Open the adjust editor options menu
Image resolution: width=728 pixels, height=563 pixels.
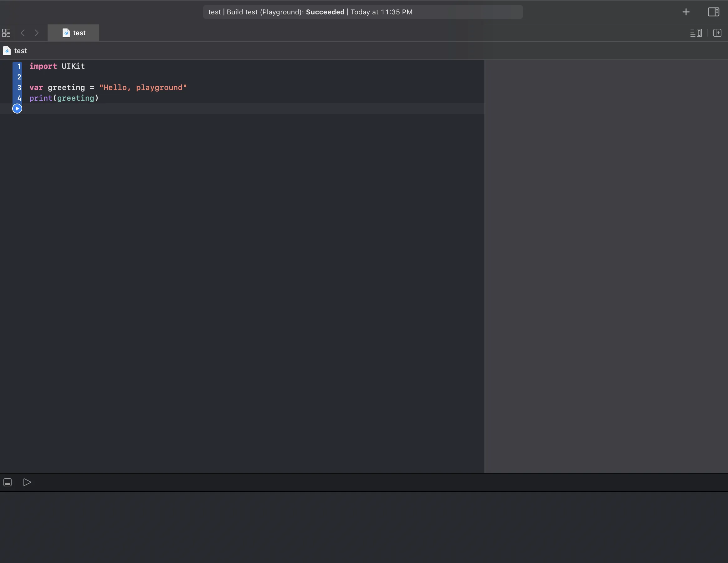coord(696,33)
